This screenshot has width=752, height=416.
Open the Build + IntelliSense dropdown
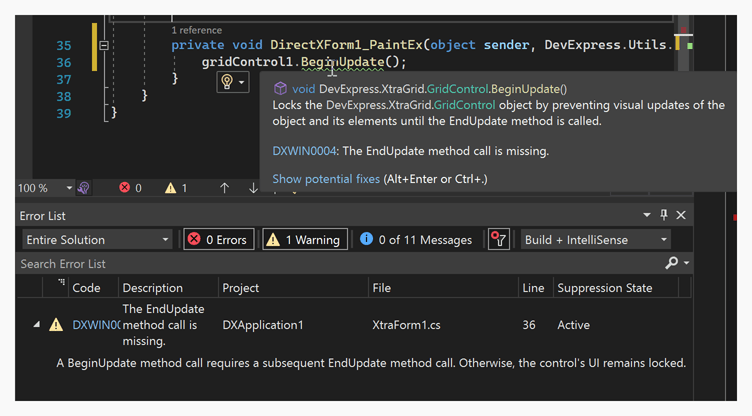[596, 239]
